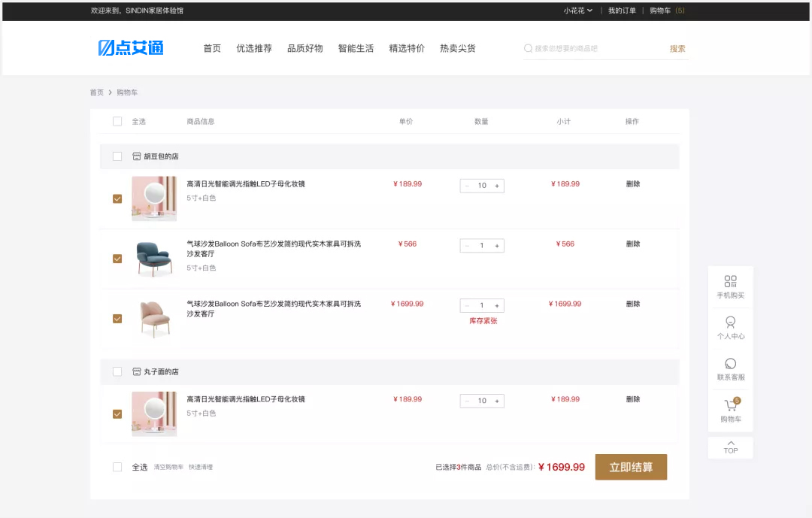Decrease quantity of ¥1699.99 pink sofa
Screen dimensions: 812x518
coord(467,306)
